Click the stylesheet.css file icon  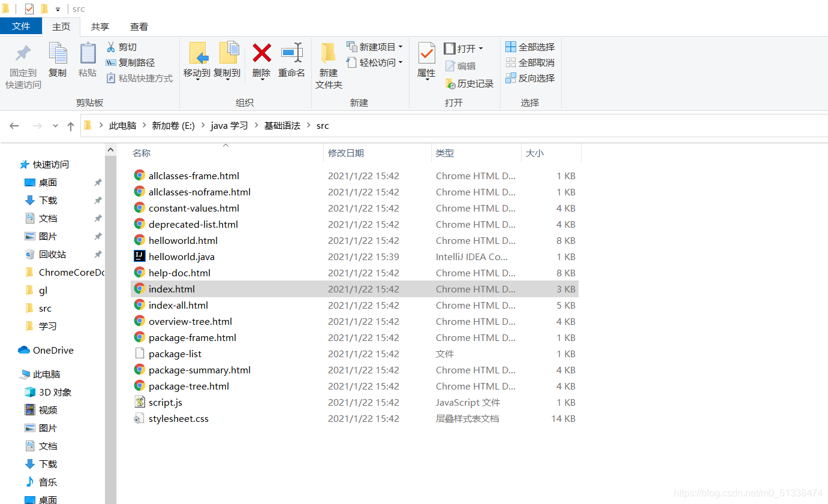pos(140,418)
